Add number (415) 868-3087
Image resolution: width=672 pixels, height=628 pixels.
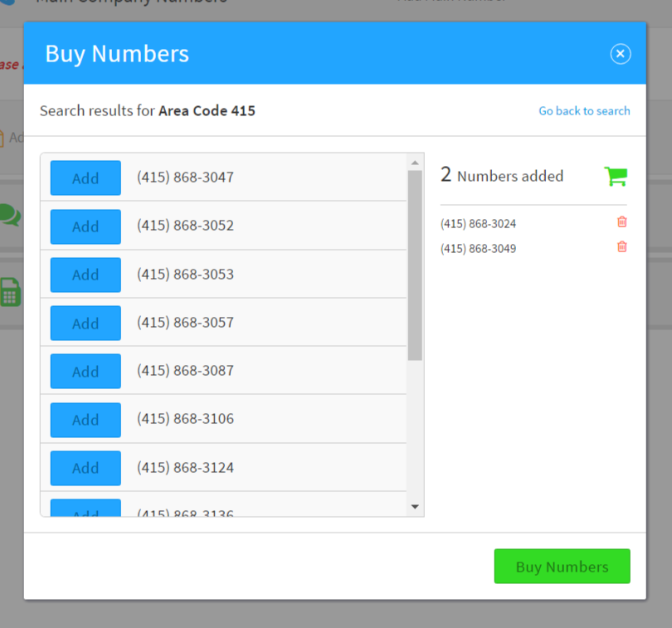85,371
